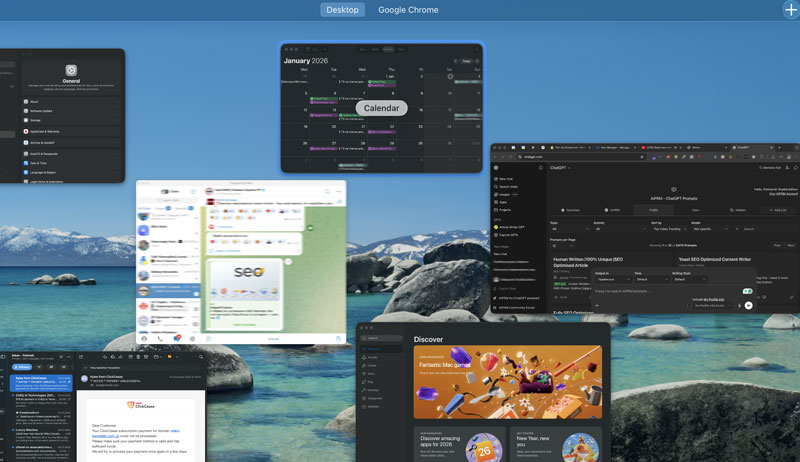Open Explore GPTs in ChatGPT sidebar
This screenshot has height=462, width=800.
[x=506, y=235]
